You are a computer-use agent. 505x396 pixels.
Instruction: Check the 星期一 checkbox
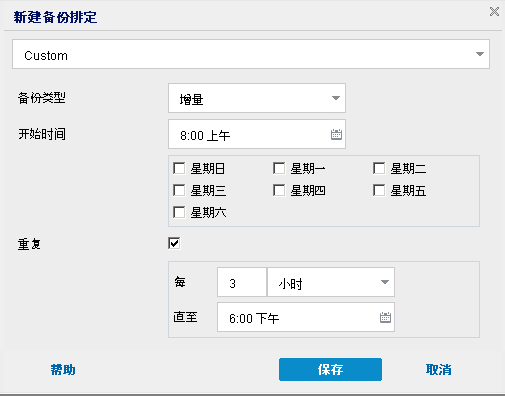coord(279,168)
